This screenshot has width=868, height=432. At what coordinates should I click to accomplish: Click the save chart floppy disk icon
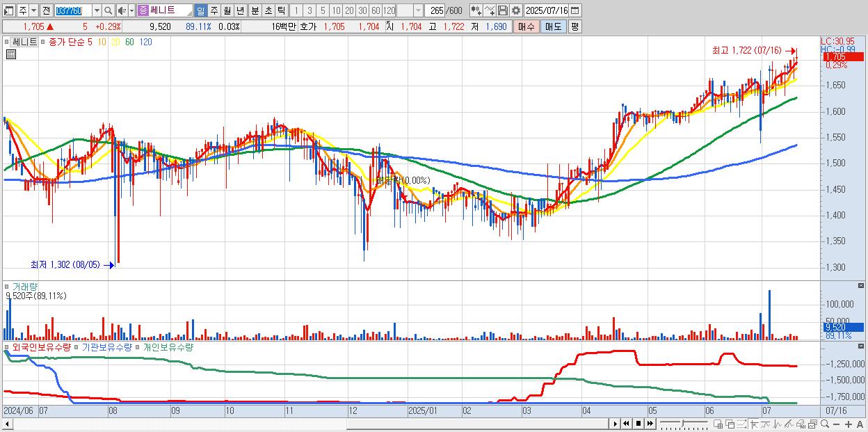coord(503,10)
